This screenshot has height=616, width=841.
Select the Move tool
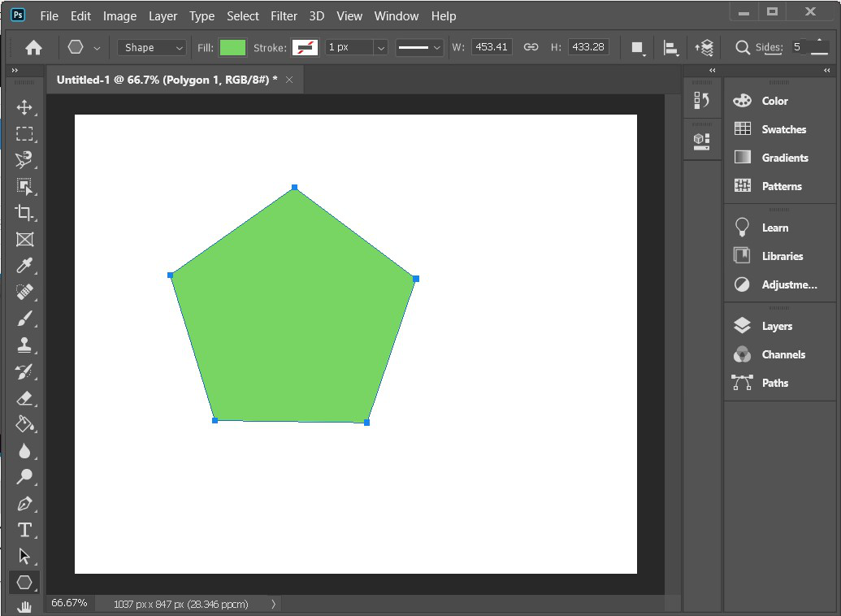(24, 108)
